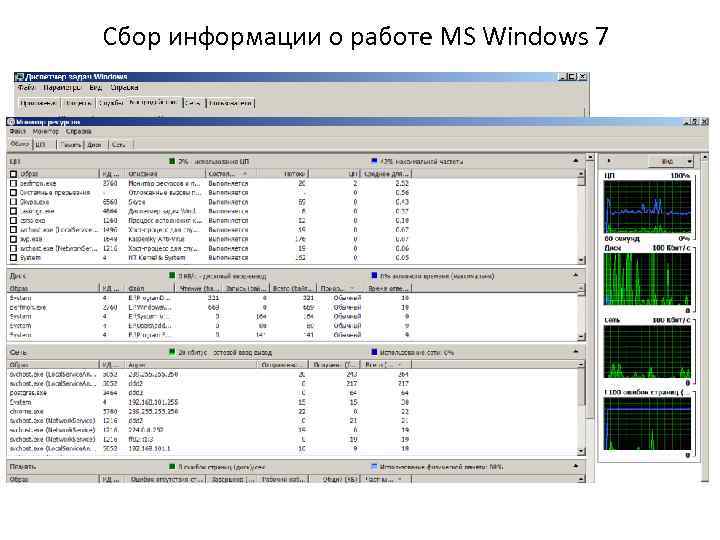Click the disk table vertical scrollbar
The height and width of the screenshot is (540, 720).
pos(581,312)
